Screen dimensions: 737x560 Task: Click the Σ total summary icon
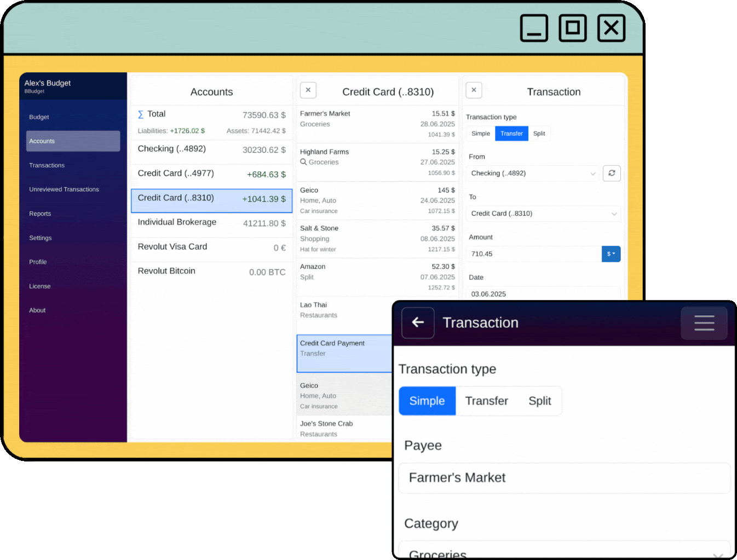(141, 113)
